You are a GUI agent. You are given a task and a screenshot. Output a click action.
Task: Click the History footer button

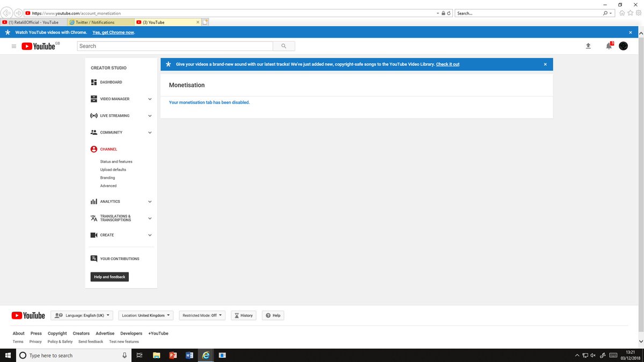(x=244, y=315)
